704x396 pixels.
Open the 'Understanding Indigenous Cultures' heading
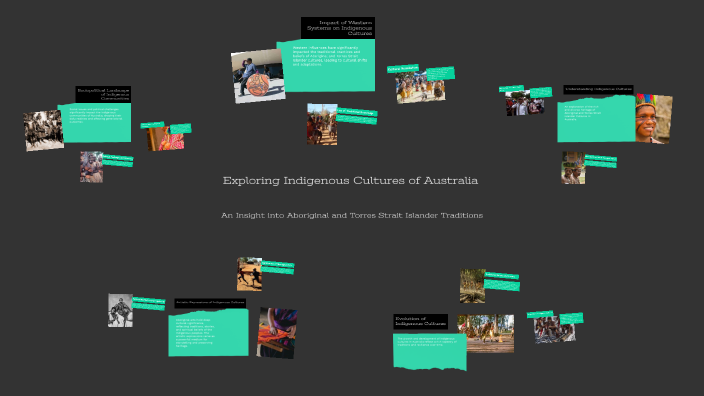point(598,89)
